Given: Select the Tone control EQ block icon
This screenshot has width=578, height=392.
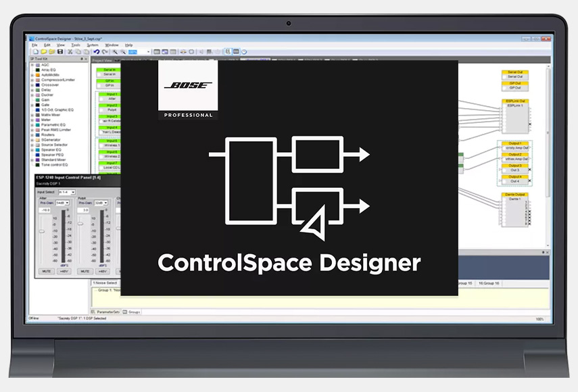Looking at the screenshot, I should (x=38, y=165).
